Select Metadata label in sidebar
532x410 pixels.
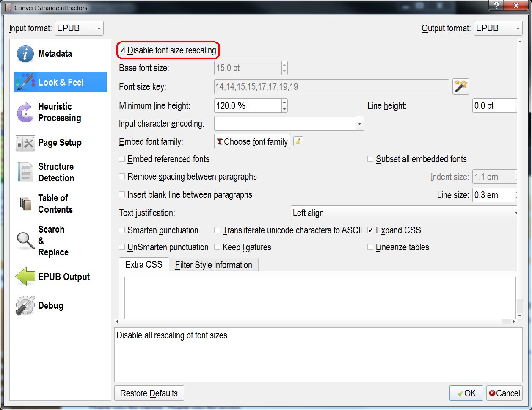pos(55,54)
